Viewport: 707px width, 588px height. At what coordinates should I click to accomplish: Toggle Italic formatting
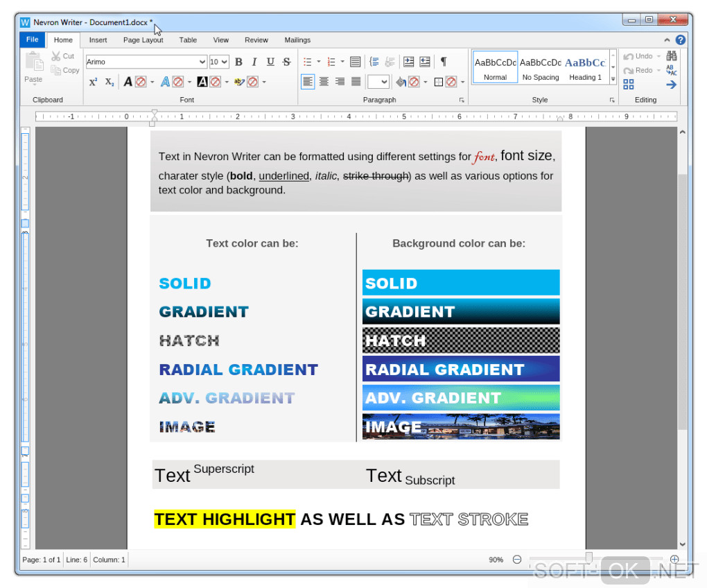pos(254,62)
